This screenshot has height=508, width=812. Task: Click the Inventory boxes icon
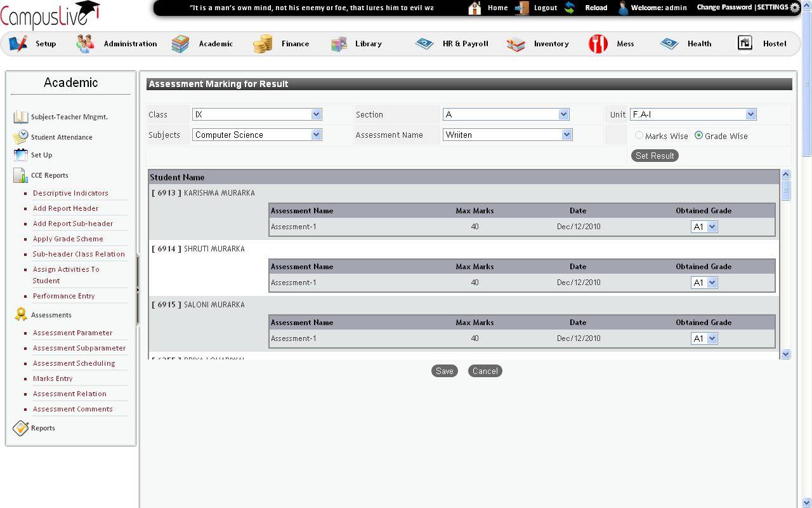click(x=516, y=44)
